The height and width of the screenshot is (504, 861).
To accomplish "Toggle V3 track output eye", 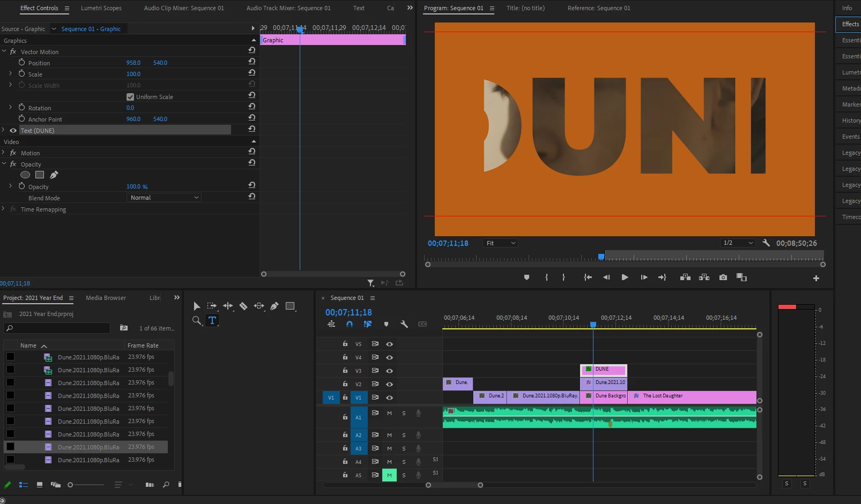I will (x=390, y=371).
